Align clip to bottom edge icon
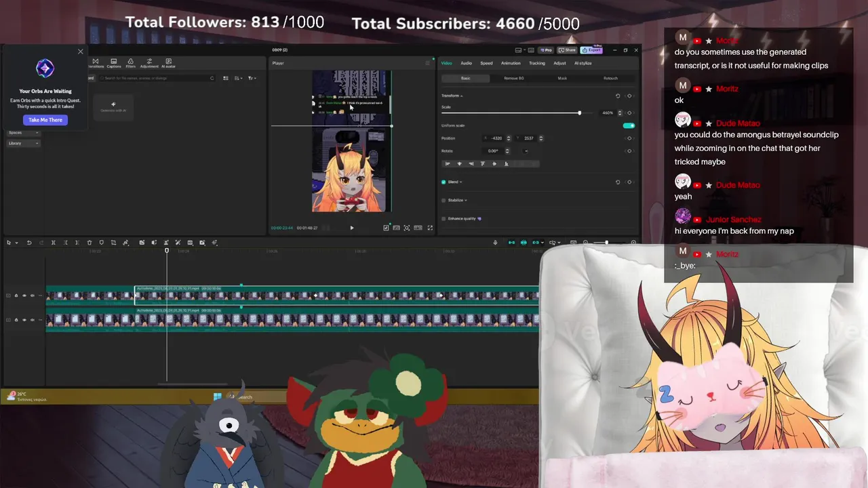 pos(506,163)
